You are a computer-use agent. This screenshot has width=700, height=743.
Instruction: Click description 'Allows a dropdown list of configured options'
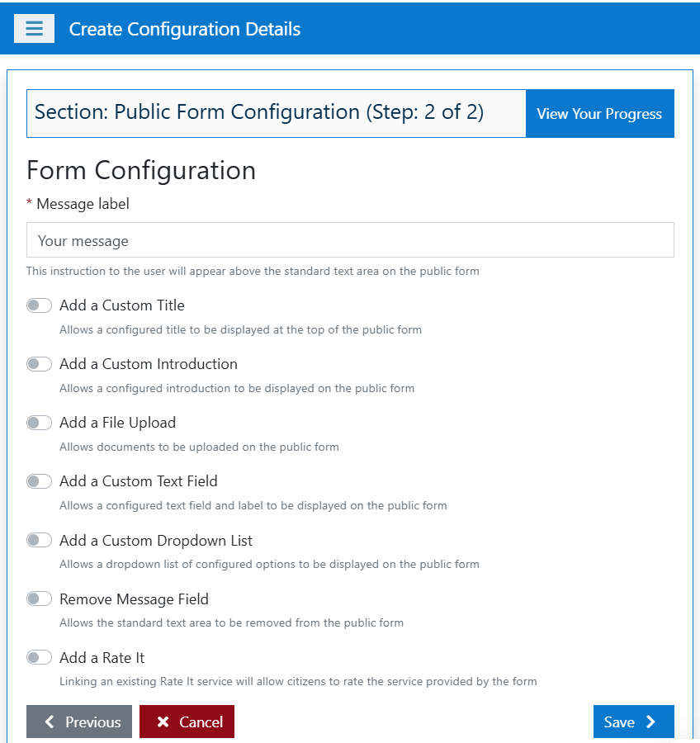tap(269, 565)
